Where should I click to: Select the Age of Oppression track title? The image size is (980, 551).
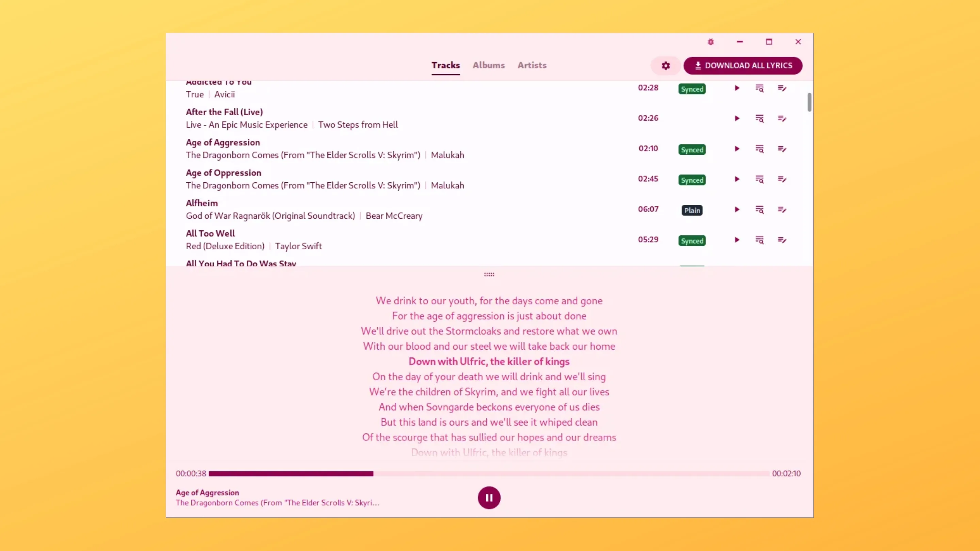(223, 173)
